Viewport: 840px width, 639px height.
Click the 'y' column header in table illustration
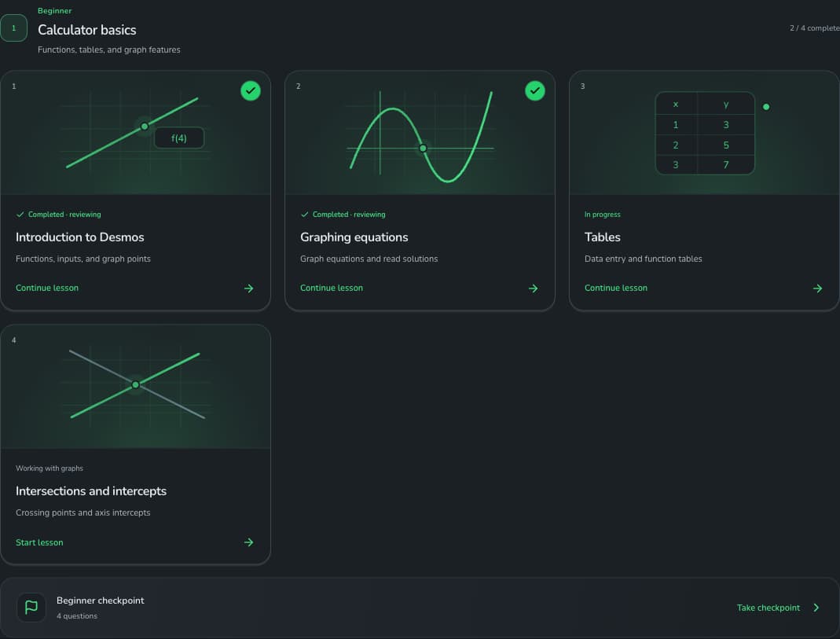[x=726, y=104]
